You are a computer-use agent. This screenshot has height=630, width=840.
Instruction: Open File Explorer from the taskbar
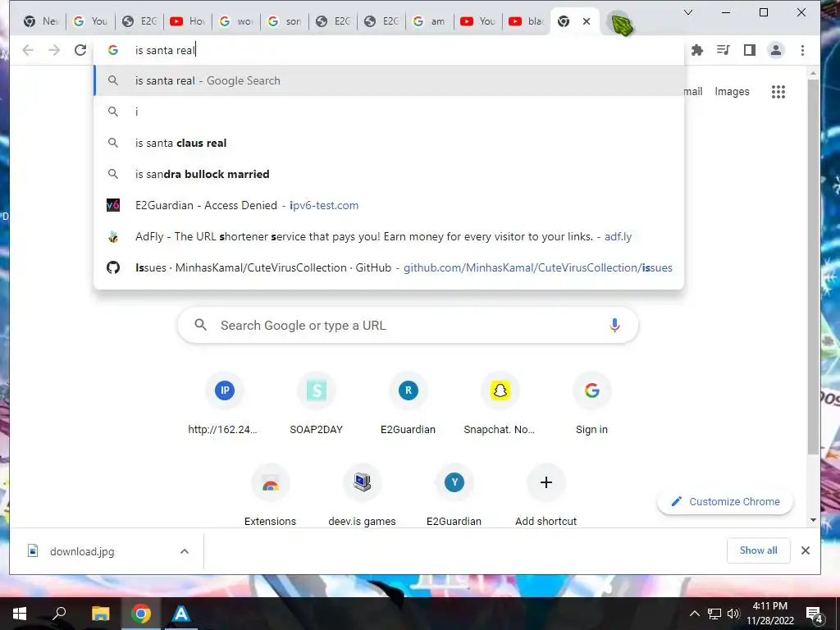pos(100,614)
